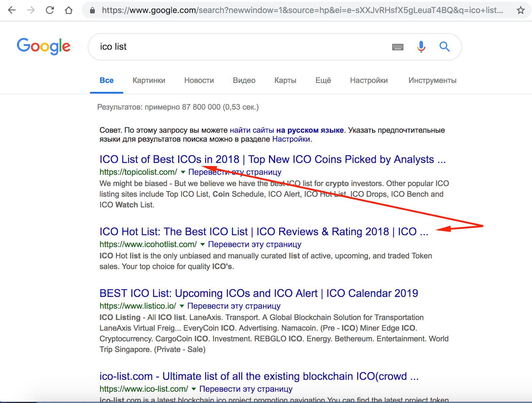Expand dropdown arrow next to topicolist.com URL
Screen dimensions: 532x403
(x=183, y=172)
